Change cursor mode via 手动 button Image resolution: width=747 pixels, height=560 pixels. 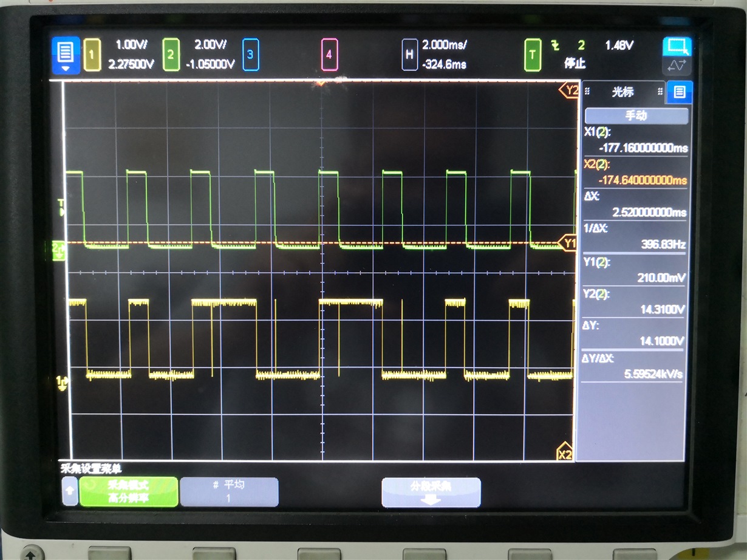(x=636, y=116)
